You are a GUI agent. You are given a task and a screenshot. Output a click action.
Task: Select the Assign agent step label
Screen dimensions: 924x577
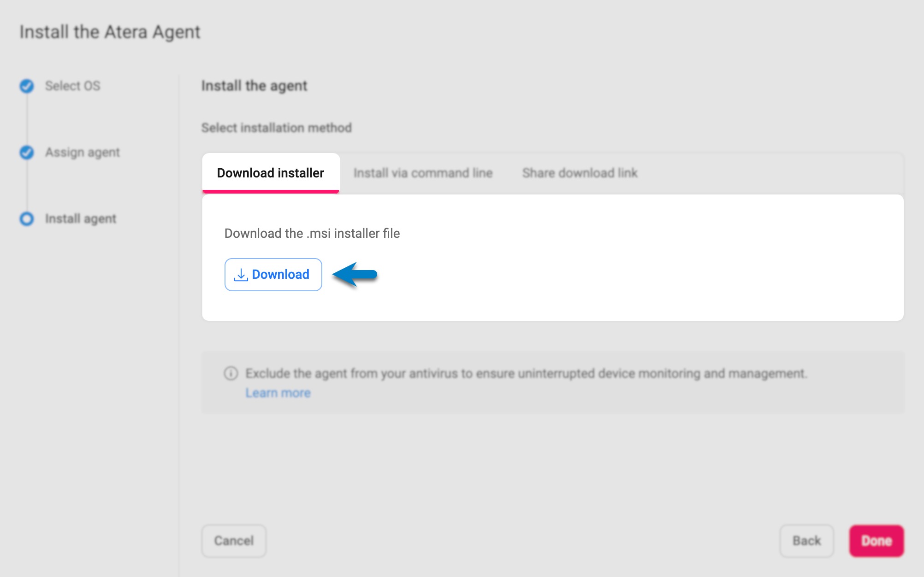(83, 153)
